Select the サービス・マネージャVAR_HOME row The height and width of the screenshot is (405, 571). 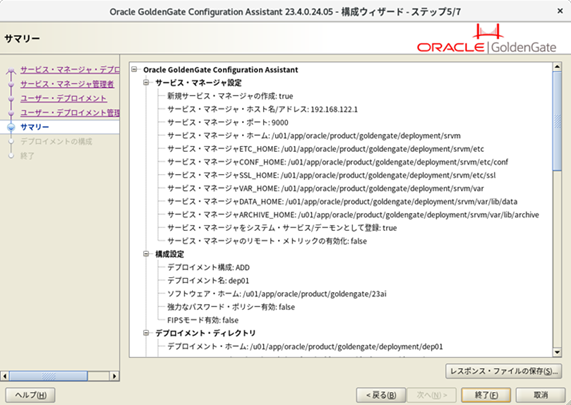pyautogui.click(x=326, y=188)
